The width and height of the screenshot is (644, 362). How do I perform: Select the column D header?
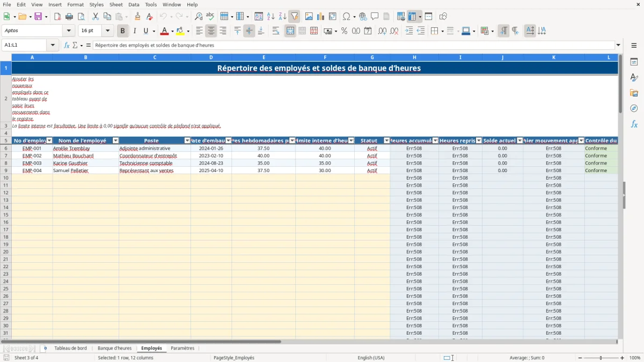click(x=211, y=57)
